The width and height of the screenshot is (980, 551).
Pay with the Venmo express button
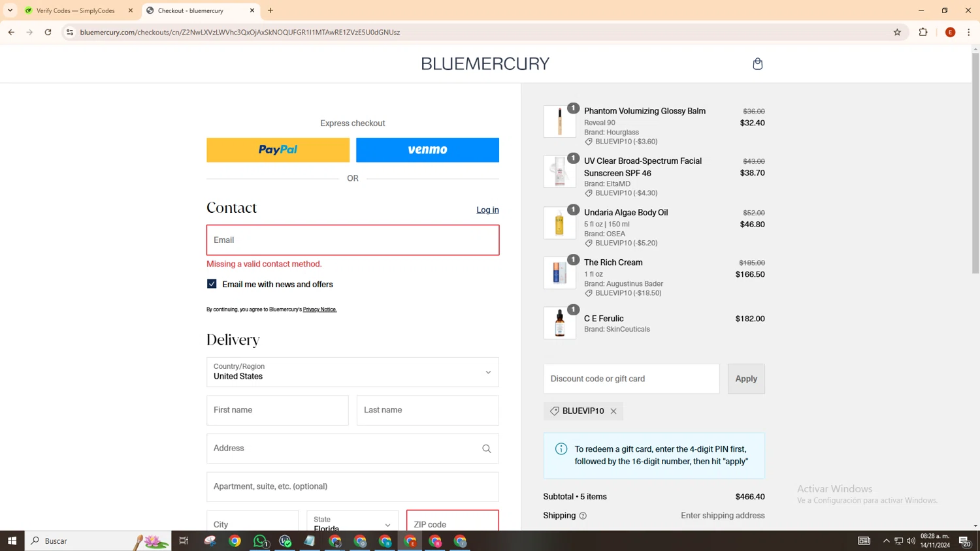click(x=427, y=150)
